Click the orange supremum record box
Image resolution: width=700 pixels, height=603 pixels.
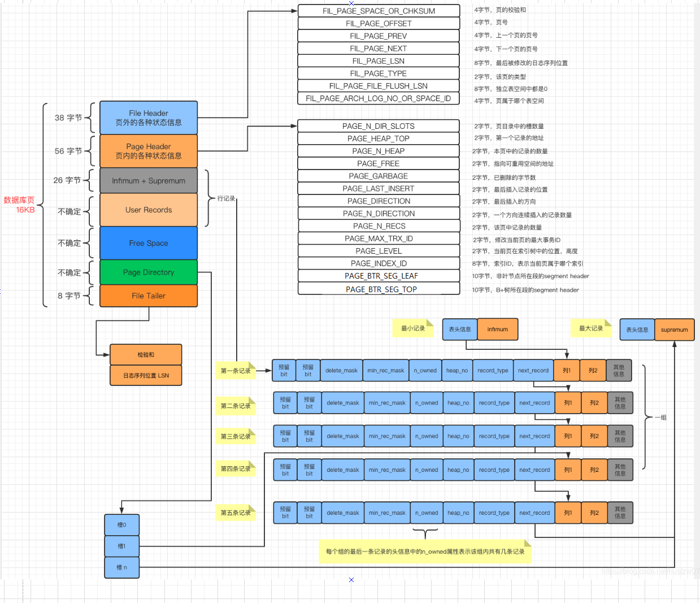[674, 329]
